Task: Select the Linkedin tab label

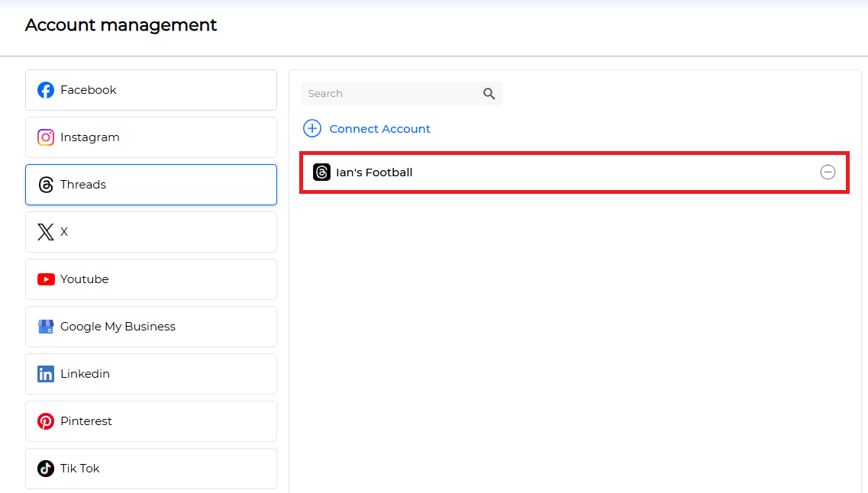Action: 85,374
